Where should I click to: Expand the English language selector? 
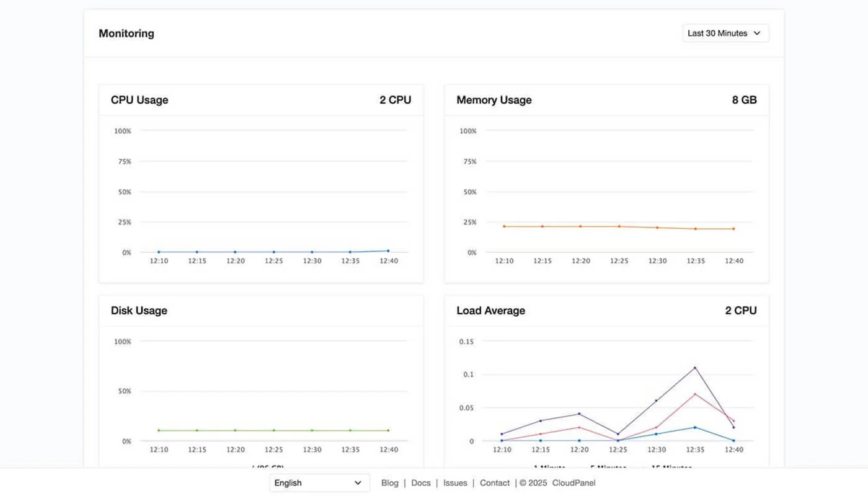tap(319, 483)
